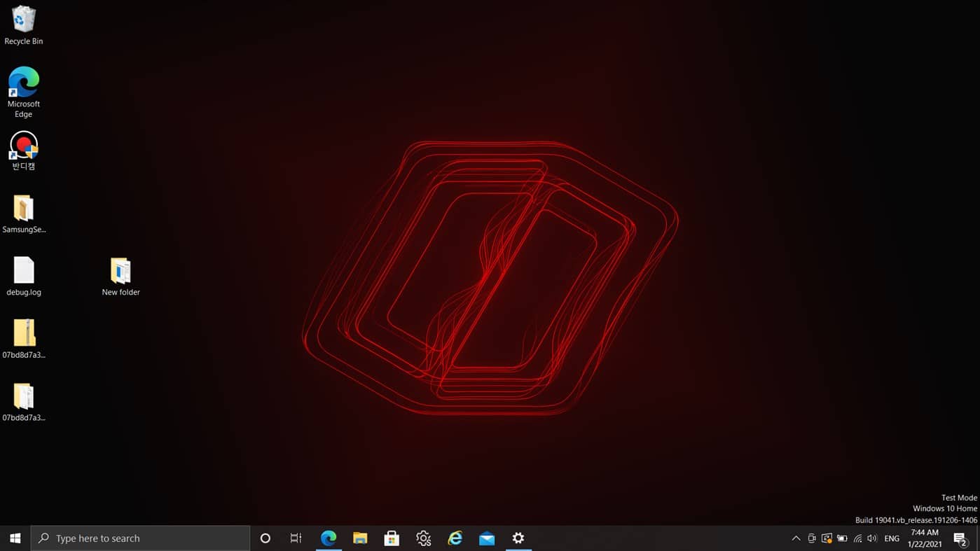Open the Mail app from taskbar
980x551 pixels.
(x=487, y=538)
